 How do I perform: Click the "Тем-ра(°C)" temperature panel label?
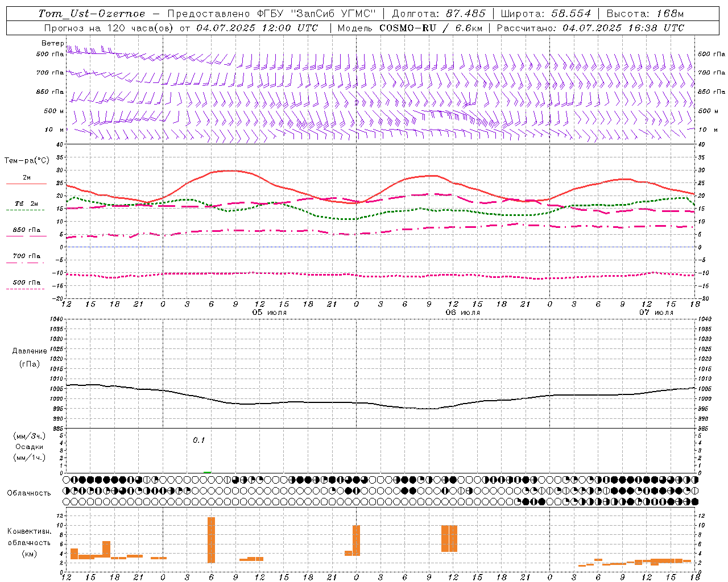pos(27,161)
